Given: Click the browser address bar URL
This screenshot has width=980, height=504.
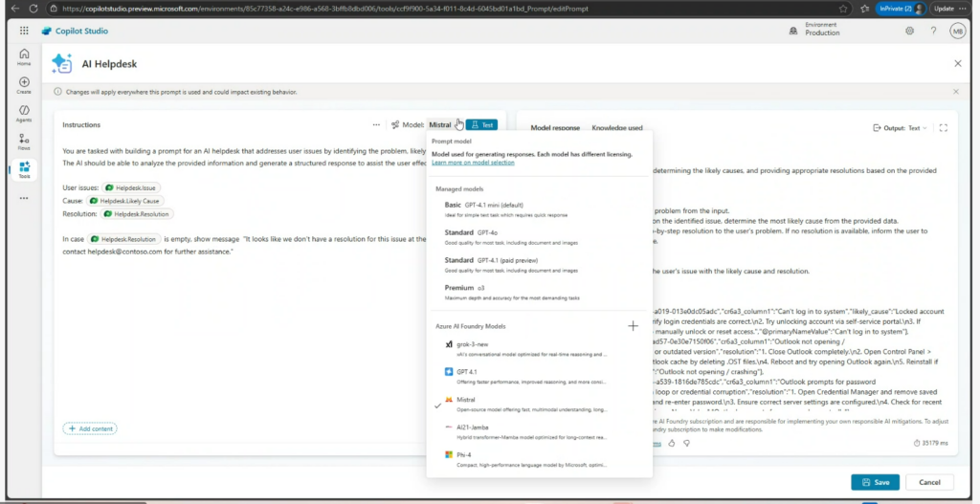Looking at the screenshot, I should (x=325, y=9).
